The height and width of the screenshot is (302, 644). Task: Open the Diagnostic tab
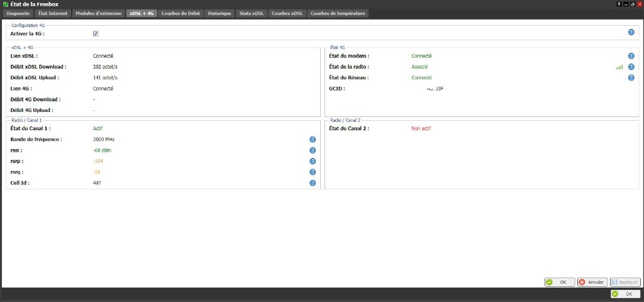click(18, 13)
